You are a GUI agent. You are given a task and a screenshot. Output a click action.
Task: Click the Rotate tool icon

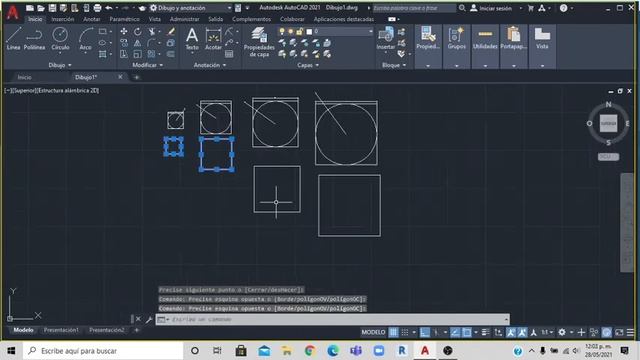138,31
